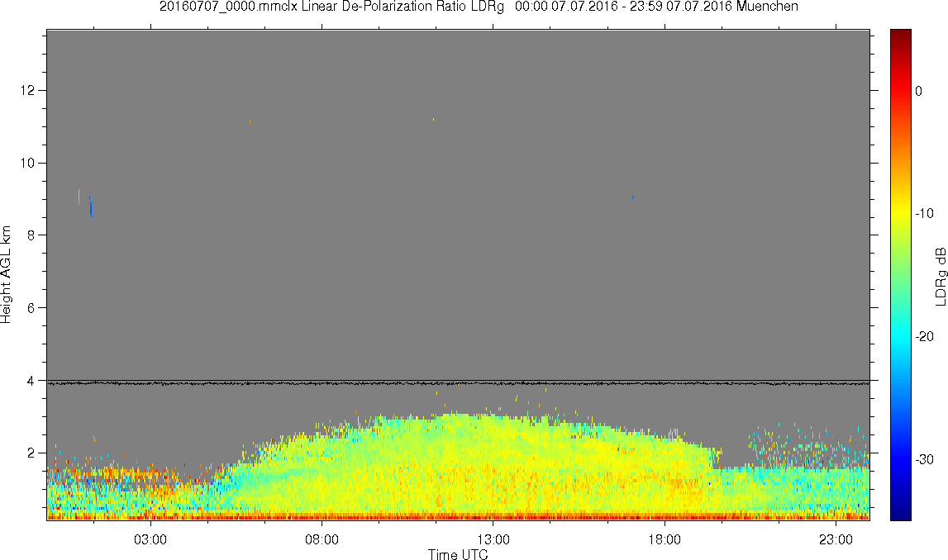Click the '12' height tick label
Screen dimensions: 948x560
(x=29, y=91)
